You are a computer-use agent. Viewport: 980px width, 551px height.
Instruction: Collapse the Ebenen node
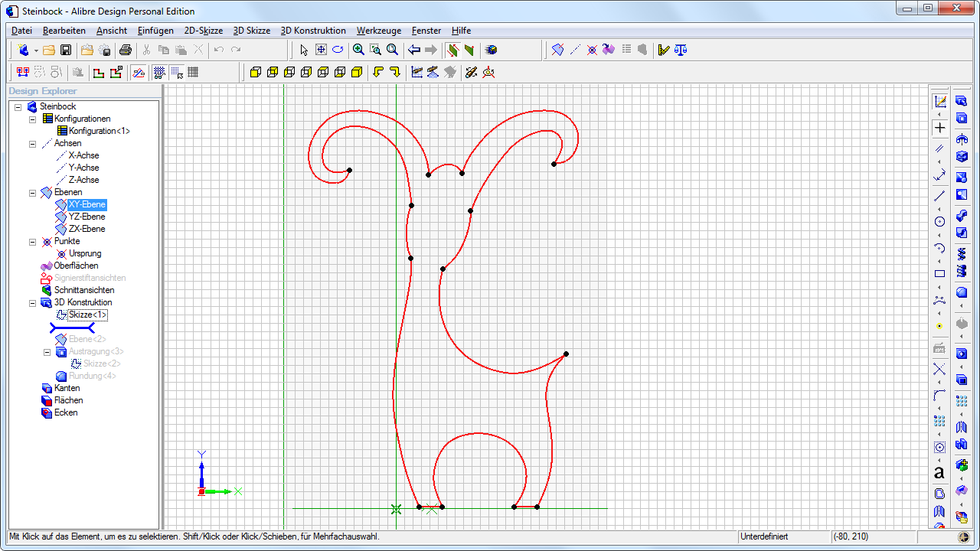pos(32,192)
